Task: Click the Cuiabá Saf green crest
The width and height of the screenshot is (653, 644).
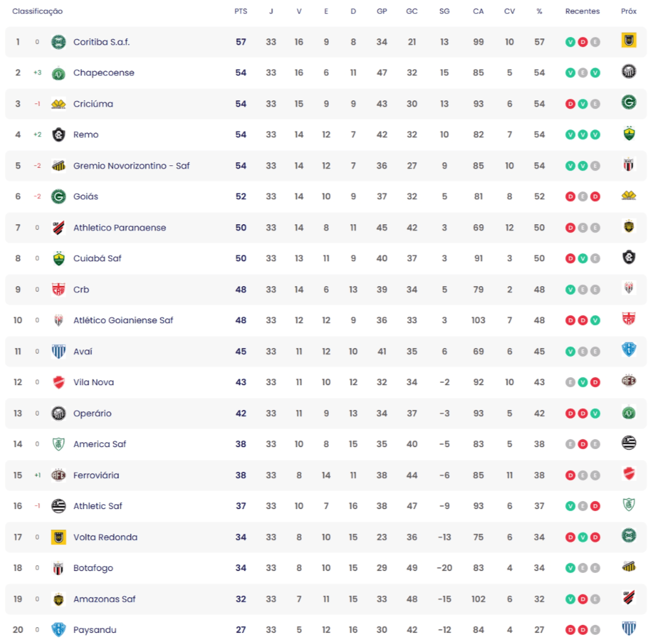Action: point(58,259)
